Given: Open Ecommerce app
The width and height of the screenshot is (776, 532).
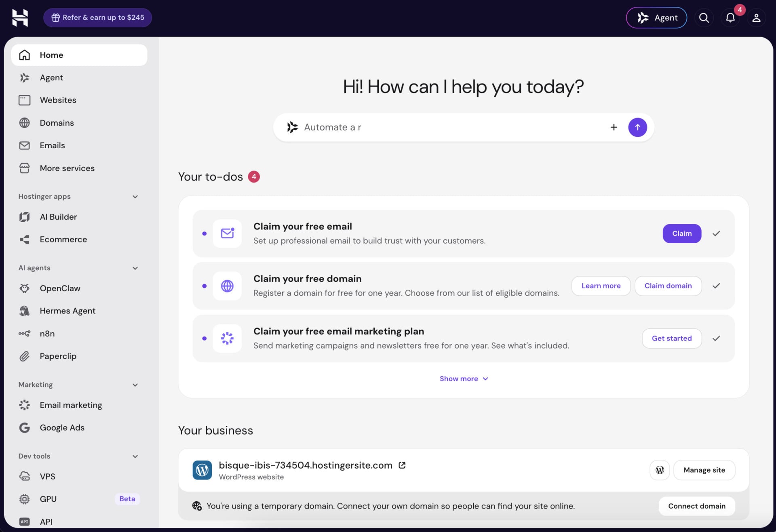Looking at the screenshot, I should [79, 240].
